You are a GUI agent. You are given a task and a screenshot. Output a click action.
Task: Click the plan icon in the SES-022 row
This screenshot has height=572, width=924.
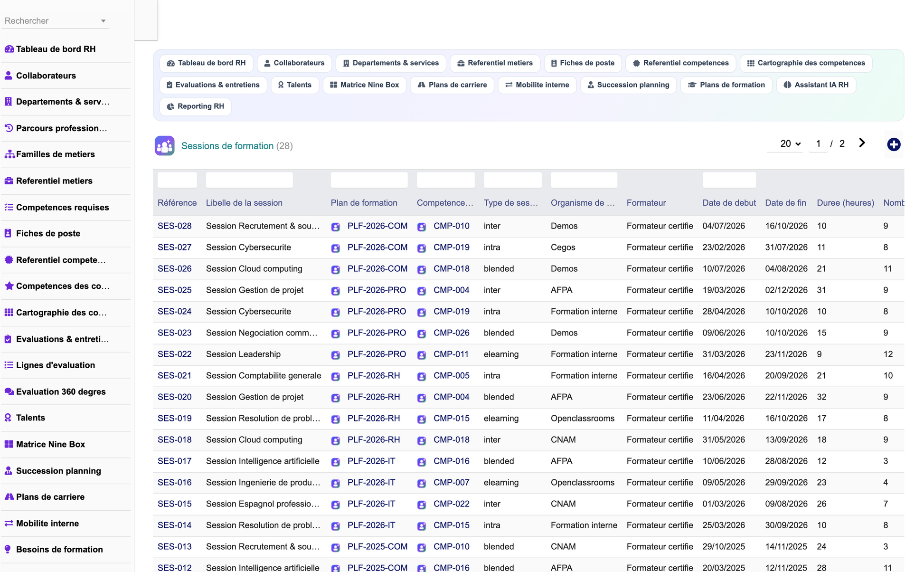click(336, 355)
